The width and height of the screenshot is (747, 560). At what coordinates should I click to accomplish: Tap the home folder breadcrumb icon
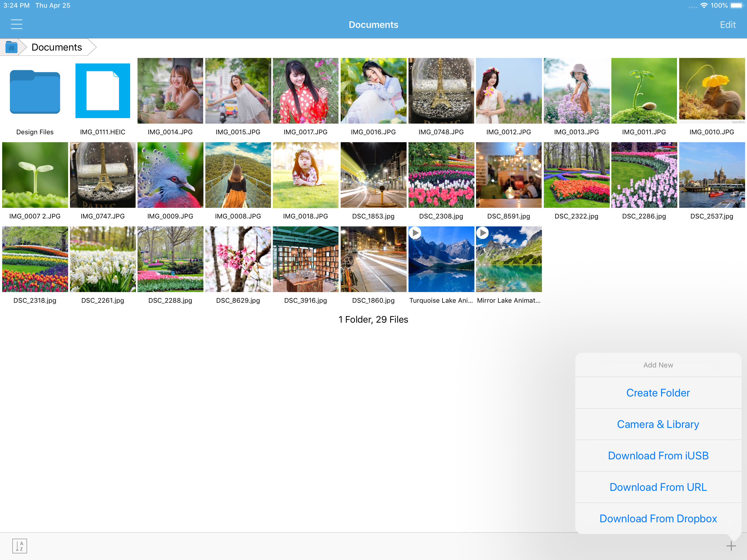(x=11, y=47)
